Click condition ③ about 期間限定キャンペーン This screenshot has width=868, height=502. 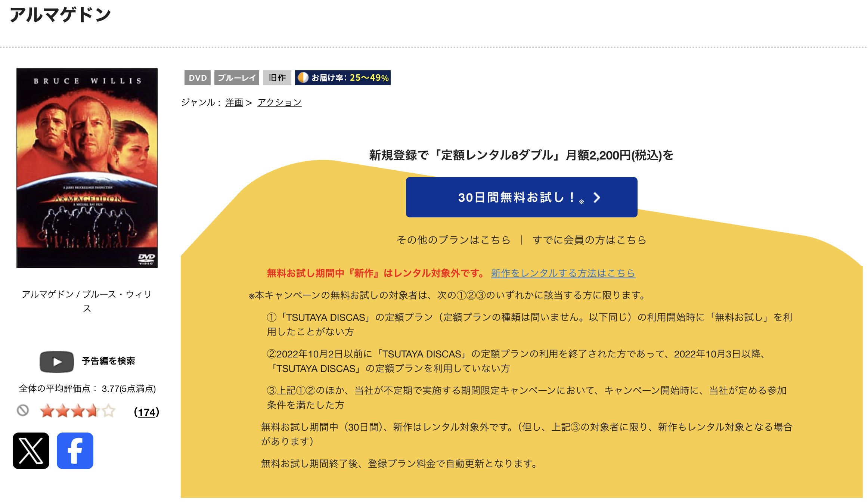527,398
